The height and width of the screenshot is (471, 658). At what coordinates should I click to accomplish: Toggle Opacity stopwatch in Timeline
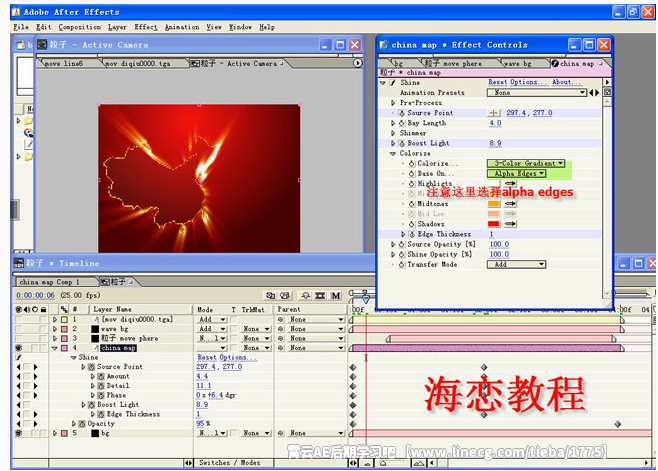82,424
